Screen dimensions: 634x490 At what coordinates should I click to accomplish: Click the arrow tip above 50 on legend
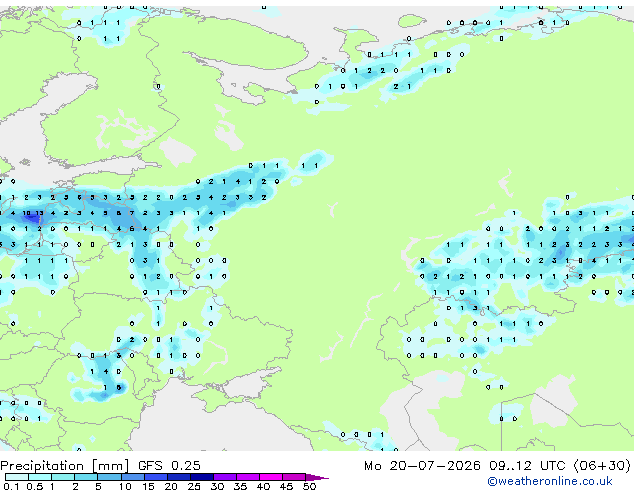pyautogui.click(x=317, y=477)
